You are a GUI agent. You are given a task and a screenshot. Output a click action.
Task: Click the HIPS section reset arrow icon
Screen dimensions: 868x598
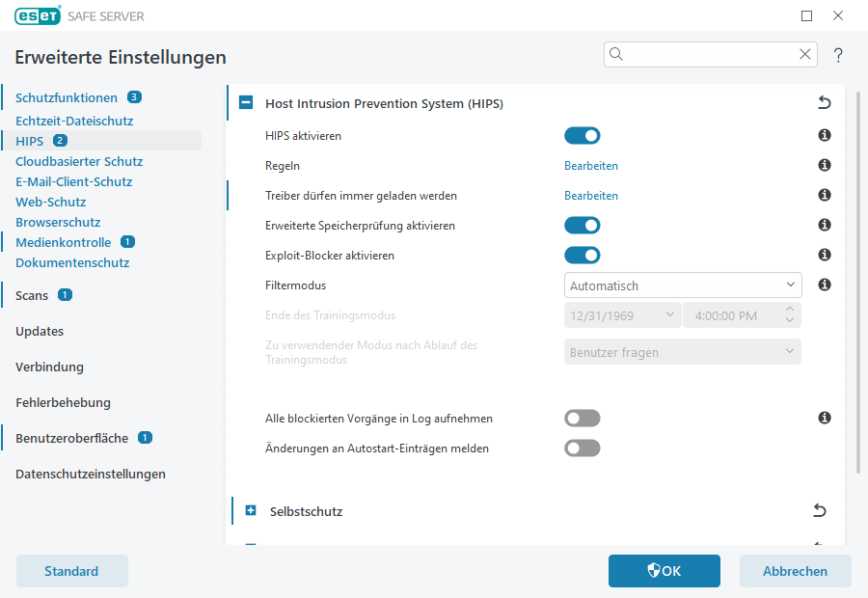point(823,103)
